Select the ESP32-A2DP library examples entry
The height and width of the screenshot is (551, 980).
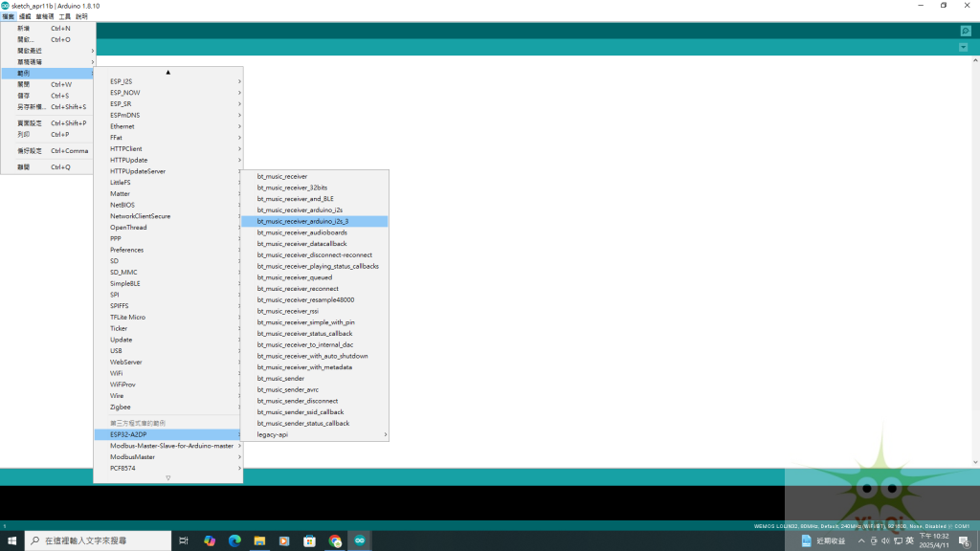[168, 434]
